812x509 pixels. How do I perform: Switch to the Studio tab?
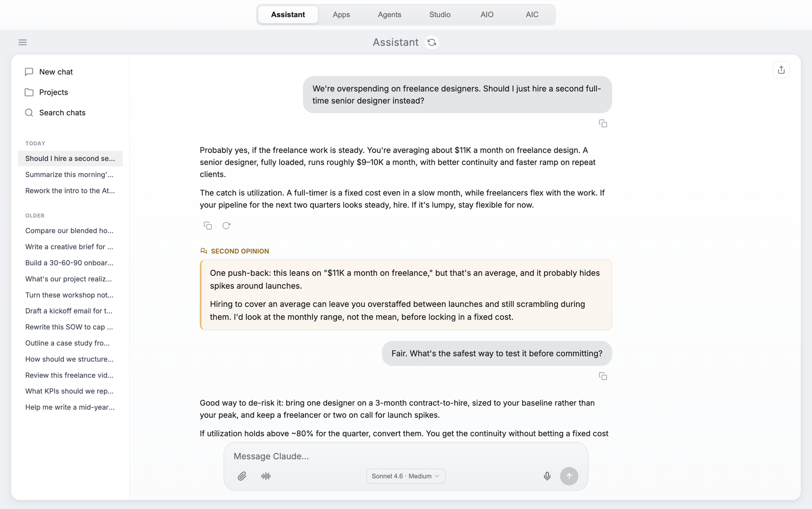pyautogui.click(x=440, y=15)
